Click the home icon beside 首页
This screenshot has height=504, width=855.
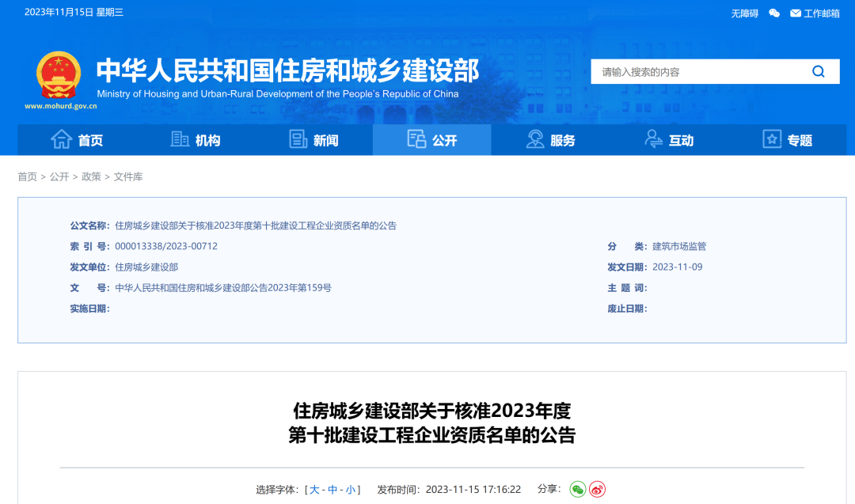click(x=63, y=138)
